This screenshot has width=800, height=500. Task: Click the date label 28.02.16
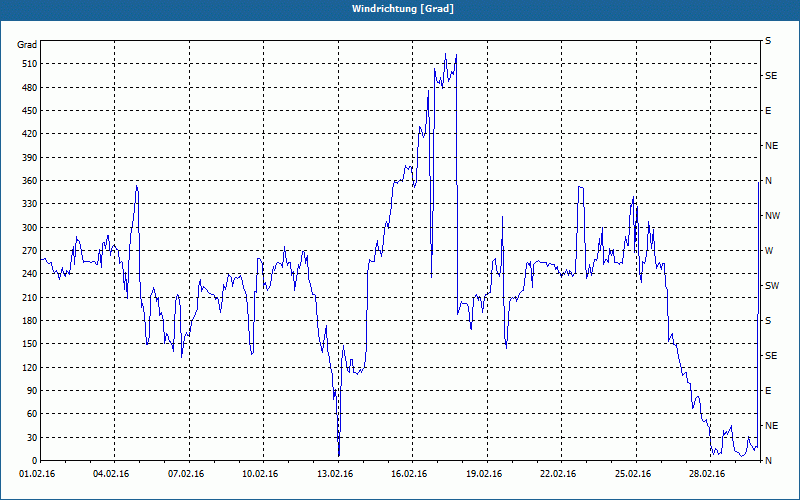click(707, 474)
